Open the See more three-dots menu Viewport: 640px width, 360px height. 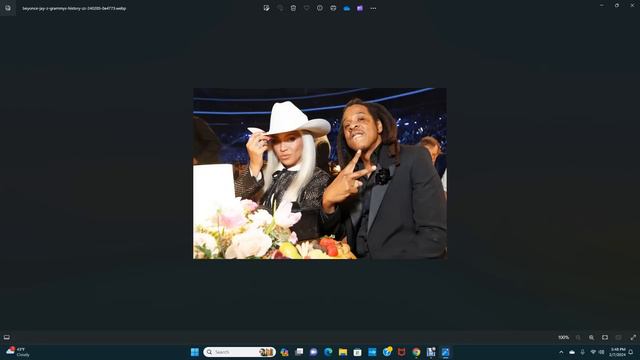tap(373, 8)
